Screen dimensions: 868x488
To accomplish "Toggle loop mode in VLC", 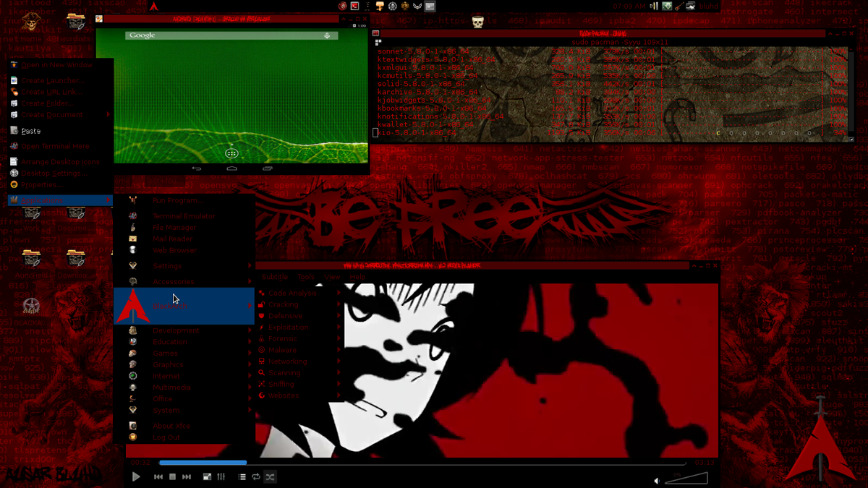I will coord(256,477).
